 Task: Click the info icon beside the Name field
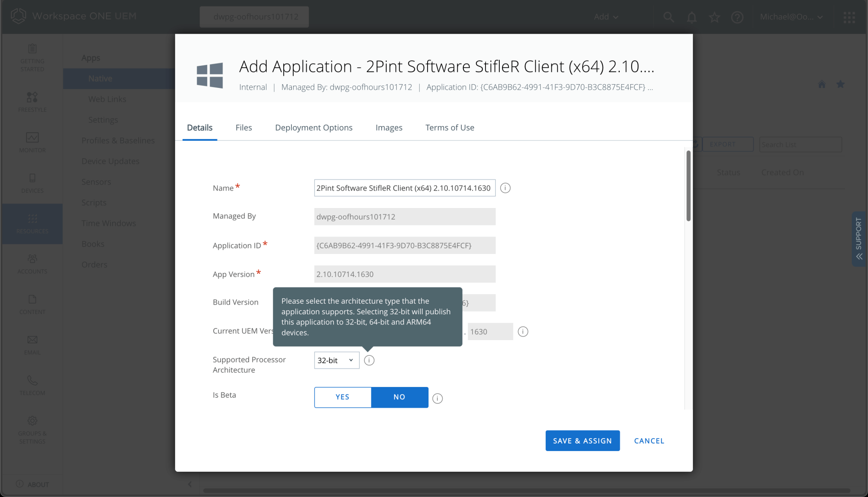[505, 188]
